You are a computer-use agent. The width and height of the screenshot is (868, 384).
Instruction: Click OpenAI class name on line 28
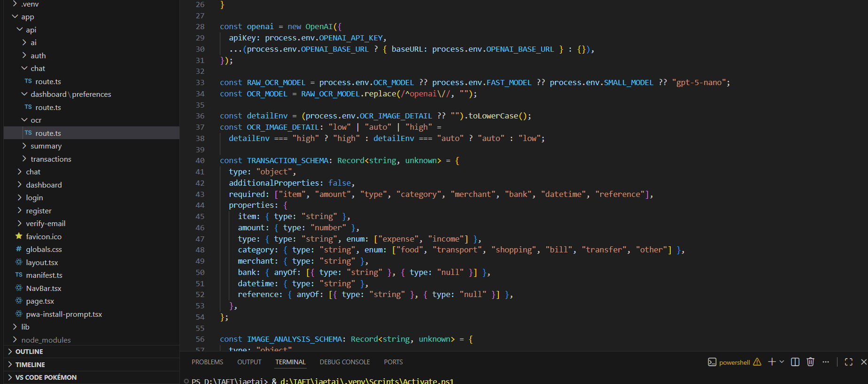click(x=319, y=27)
